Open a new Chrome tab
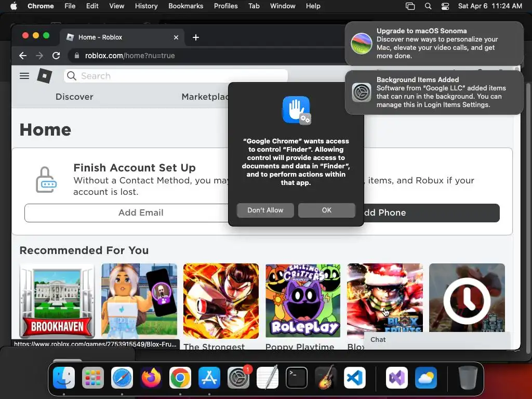This screenshot has height=399, width=532. [196, 37]
